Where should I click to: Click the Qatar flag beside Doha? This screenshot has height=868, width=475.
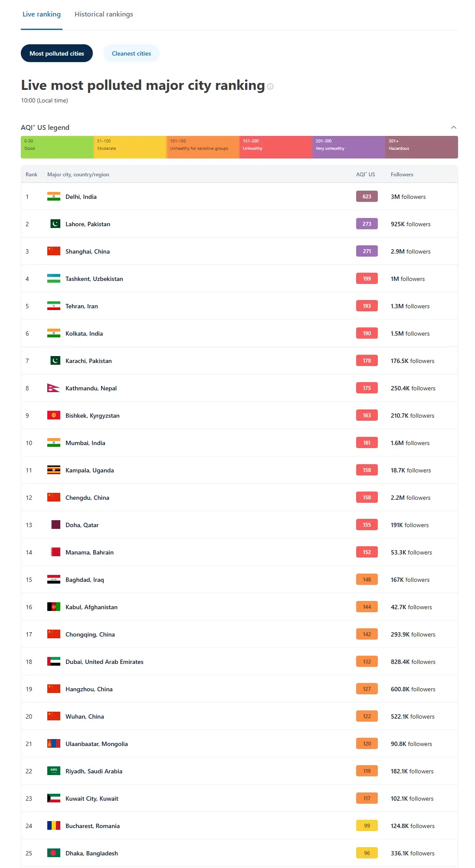pyautogui.click(x=56, y=525)
